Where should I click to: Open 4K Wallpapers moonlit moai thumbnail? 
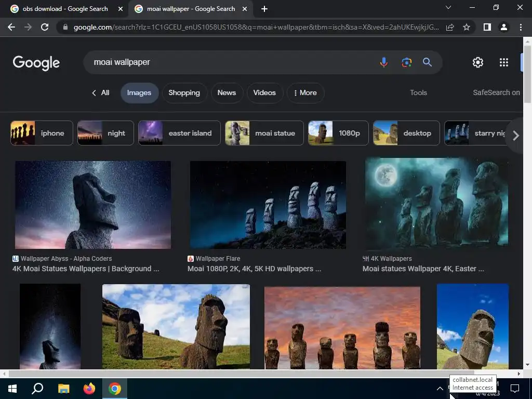[x=436, y=203]
